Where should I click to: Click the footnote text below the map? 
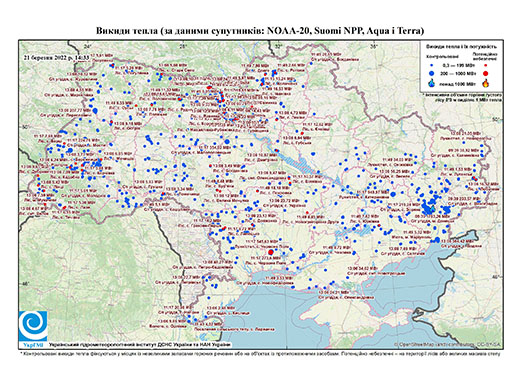coord(260,353)
